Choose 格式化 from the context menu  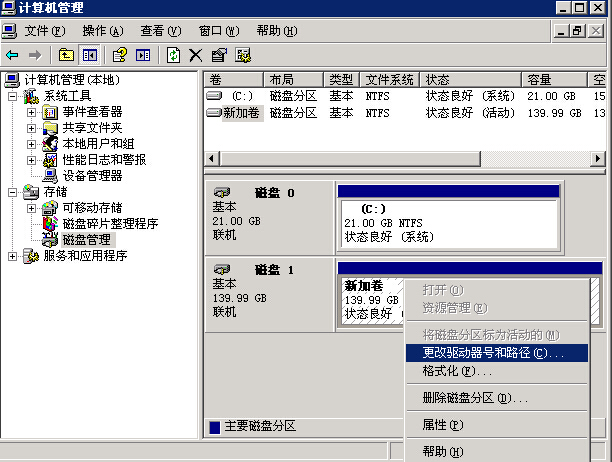[446, 371]
